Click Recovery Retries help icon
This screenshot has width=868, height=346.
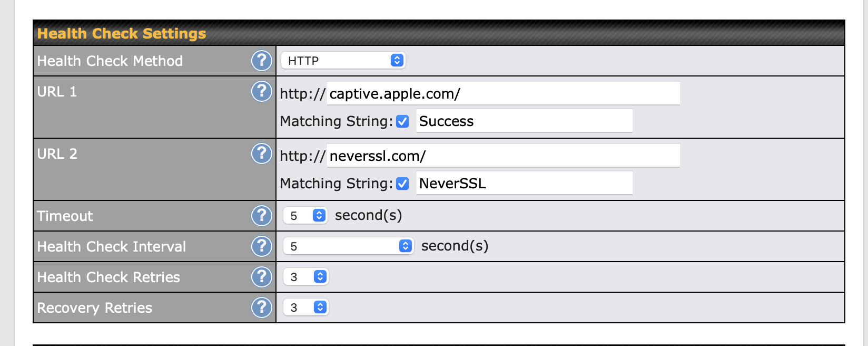click(x=261, y=307)
